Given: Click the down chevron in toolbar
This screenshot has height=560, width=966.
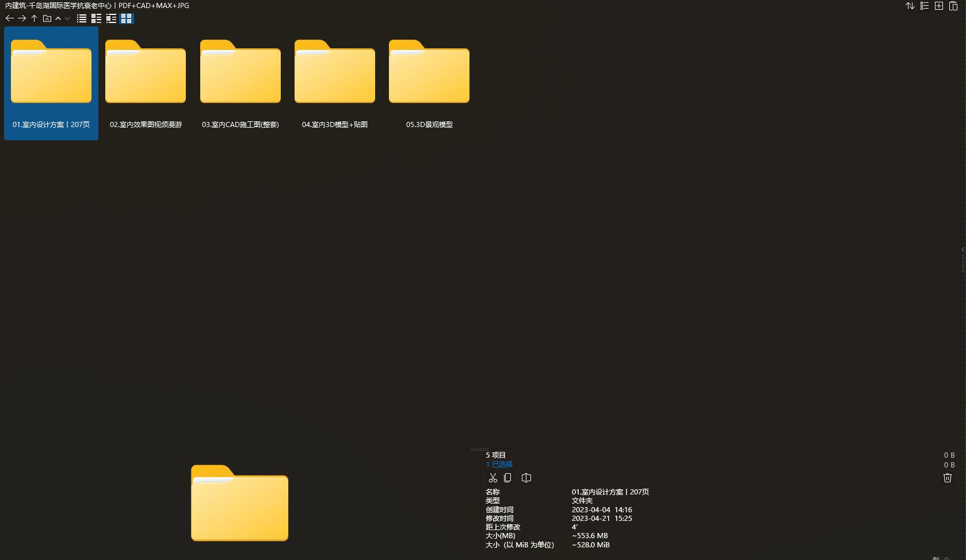Looking at the screenshot, I should click(67, 18).
